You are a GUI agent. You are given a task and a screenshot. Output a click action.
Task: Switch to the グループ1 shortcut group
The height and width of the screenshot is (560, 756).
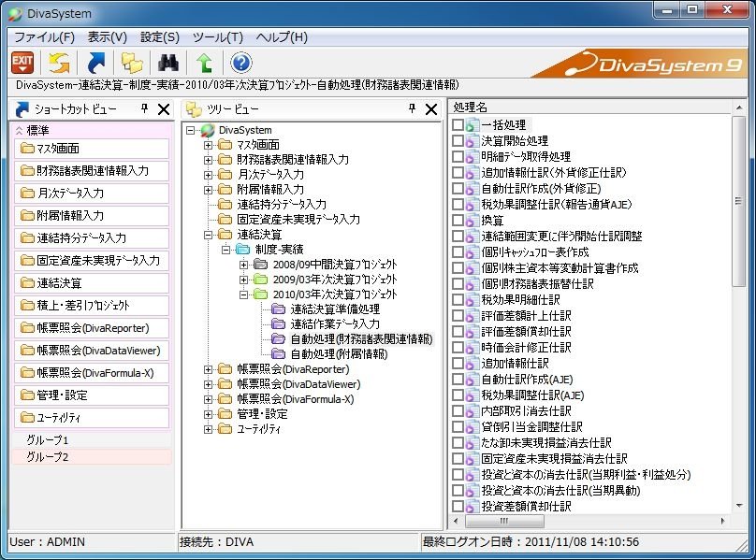coord(92,439)
